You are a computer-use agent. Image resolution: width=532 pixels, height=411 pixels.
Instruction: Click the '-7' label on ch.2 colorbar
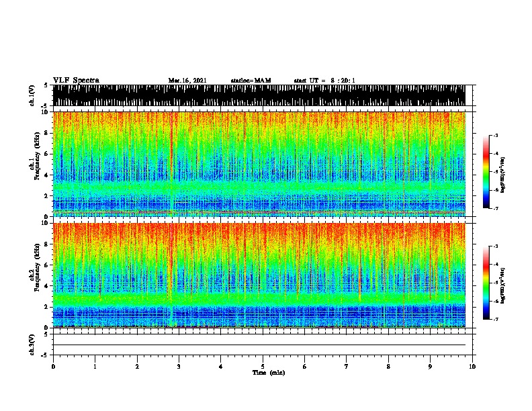[496, 319]
